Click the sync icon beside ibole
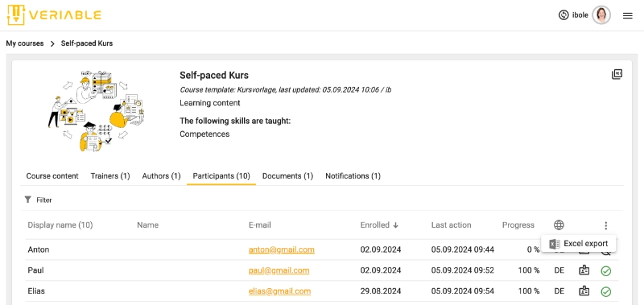Viewport: 644px width, 305px height. click(563, 15)
